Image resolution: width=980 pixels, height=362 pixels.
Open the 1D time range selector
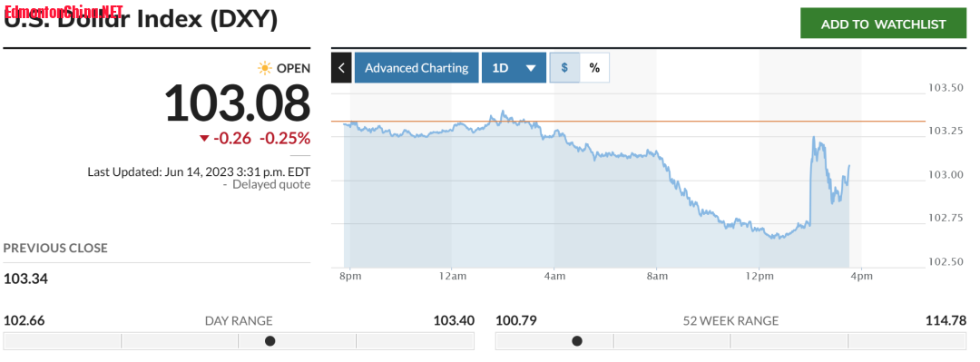514,67
